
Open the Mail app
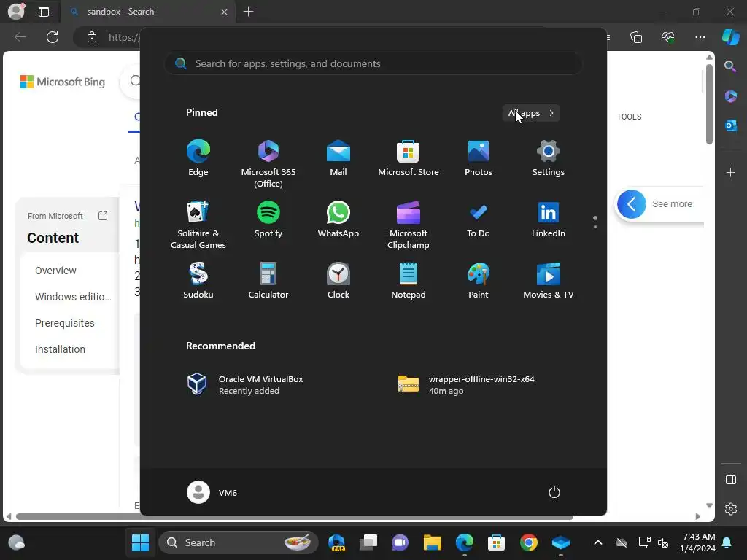[338, 158]
